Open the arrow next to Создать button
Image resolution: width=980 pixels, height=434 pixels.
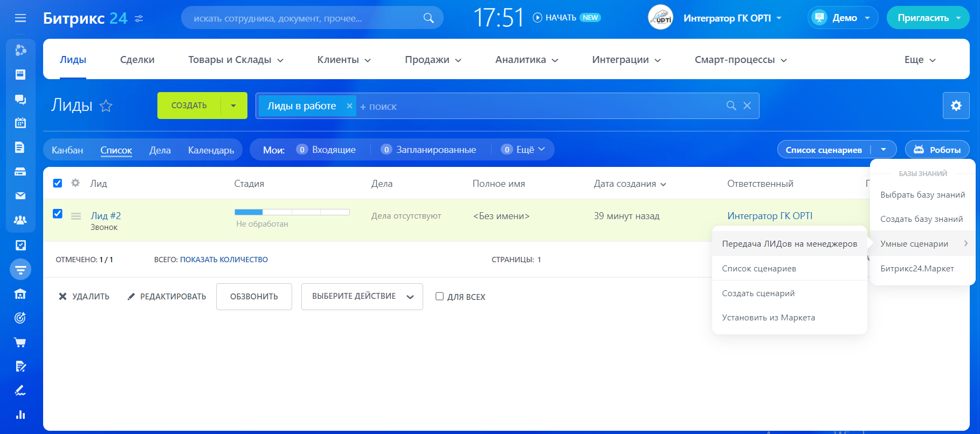[x=233, y=106]
